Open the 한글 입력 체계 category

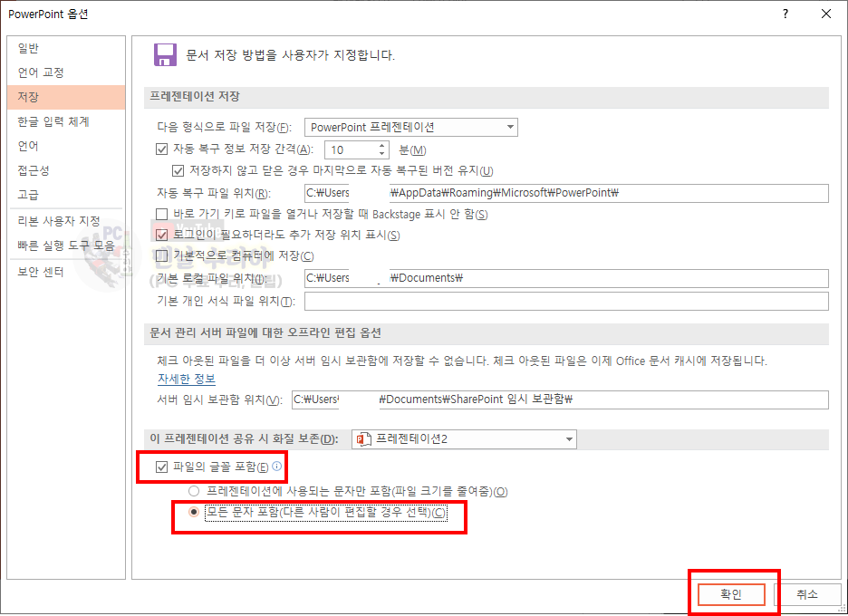click(x=66, y=121)
